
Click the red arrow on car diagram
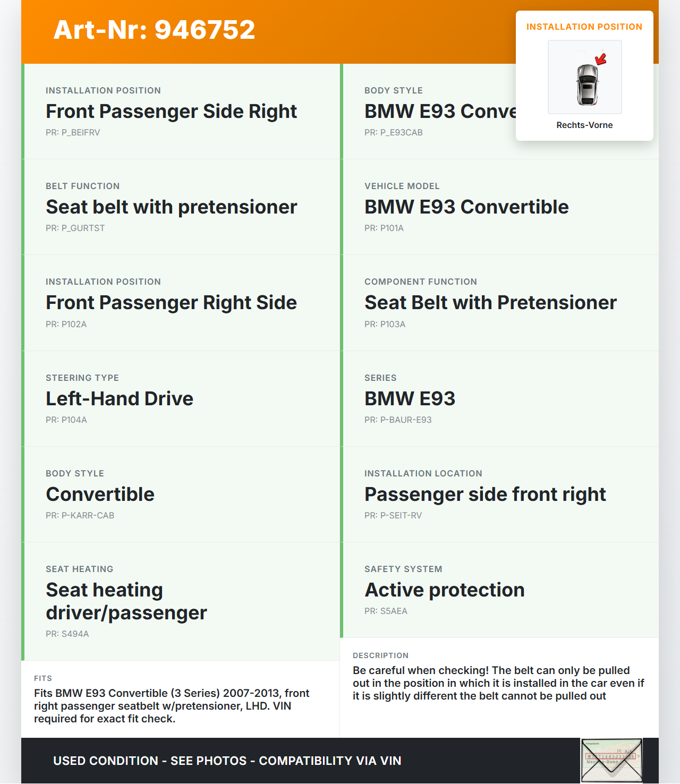(x=601, y=58)
